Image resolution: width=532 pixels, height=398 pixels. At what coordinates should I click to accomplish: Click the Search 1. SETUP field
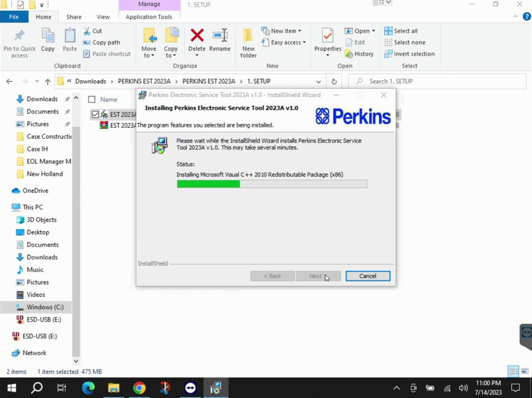[437, 81]
